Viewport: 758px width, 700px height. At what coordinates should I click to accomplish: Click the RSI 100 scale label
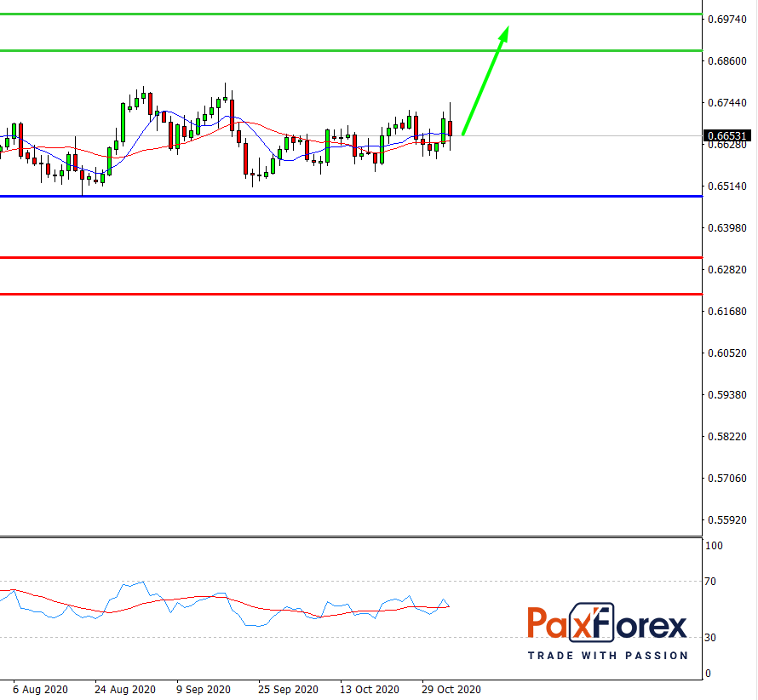(x=714, y=546)
